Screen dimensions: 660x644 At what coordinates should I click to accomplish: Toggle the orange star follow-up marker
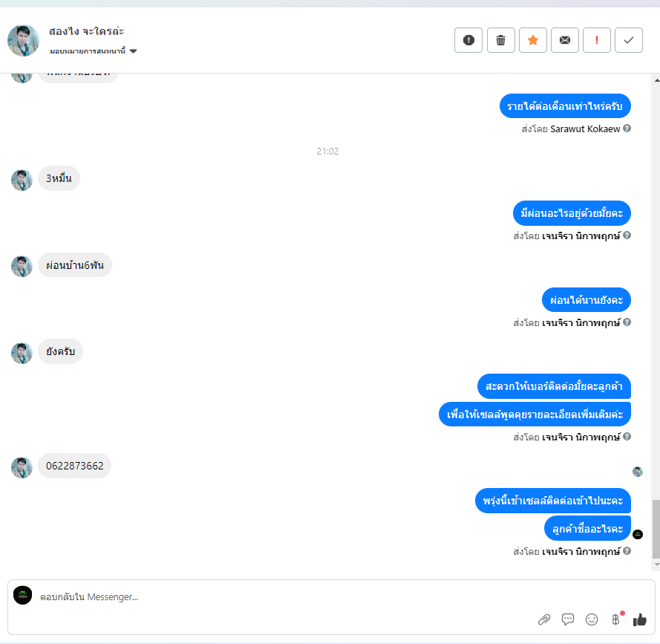tap(532, 40)
